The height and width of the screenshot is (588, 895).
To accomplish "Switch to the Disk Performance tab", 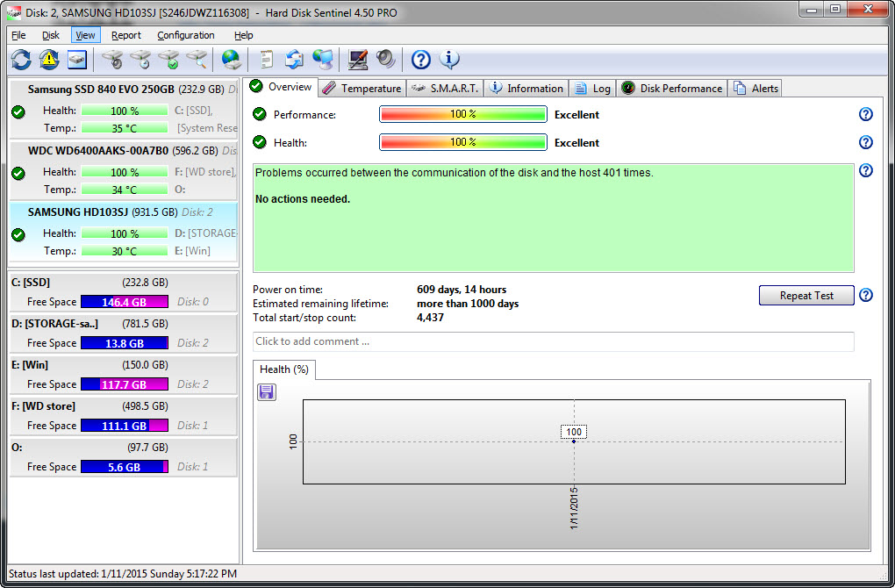I will click(x=672, y=89).
